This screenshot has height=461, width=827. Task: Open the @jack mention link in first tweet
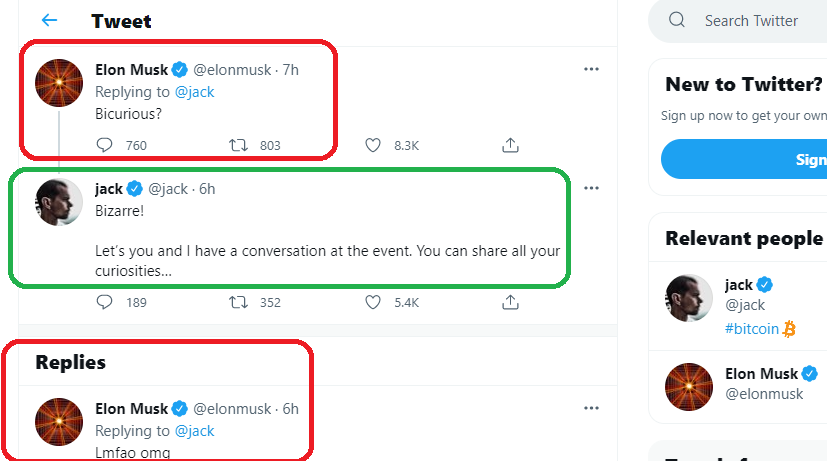click(x=195, y=92)
